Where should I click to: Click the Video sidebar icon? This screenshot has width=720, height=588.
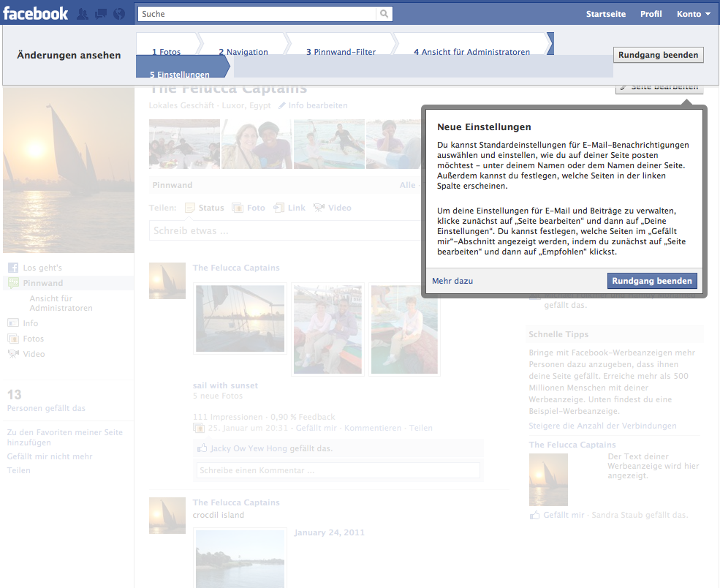pos(13,354)
